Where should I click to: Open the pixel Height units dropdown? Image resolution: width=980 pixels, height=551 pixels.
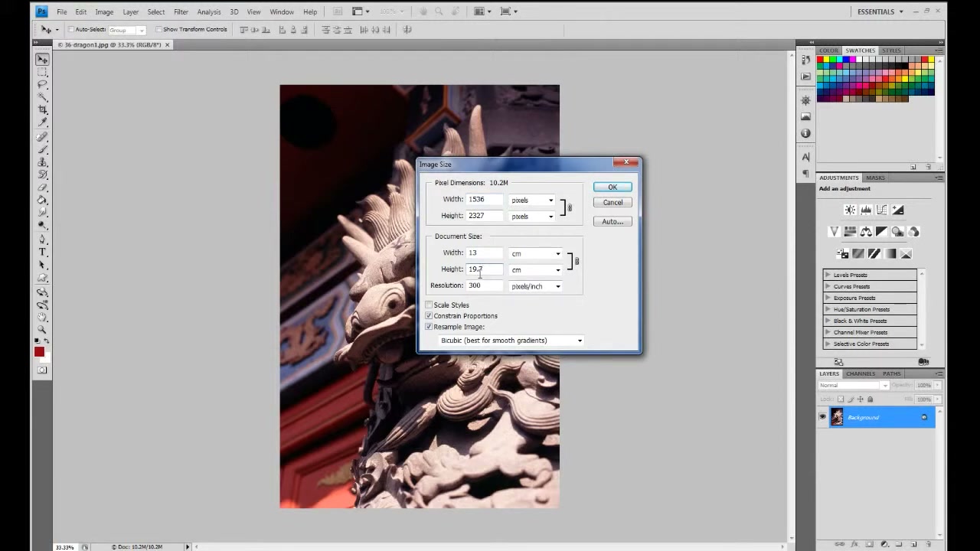tap(532, 216)
